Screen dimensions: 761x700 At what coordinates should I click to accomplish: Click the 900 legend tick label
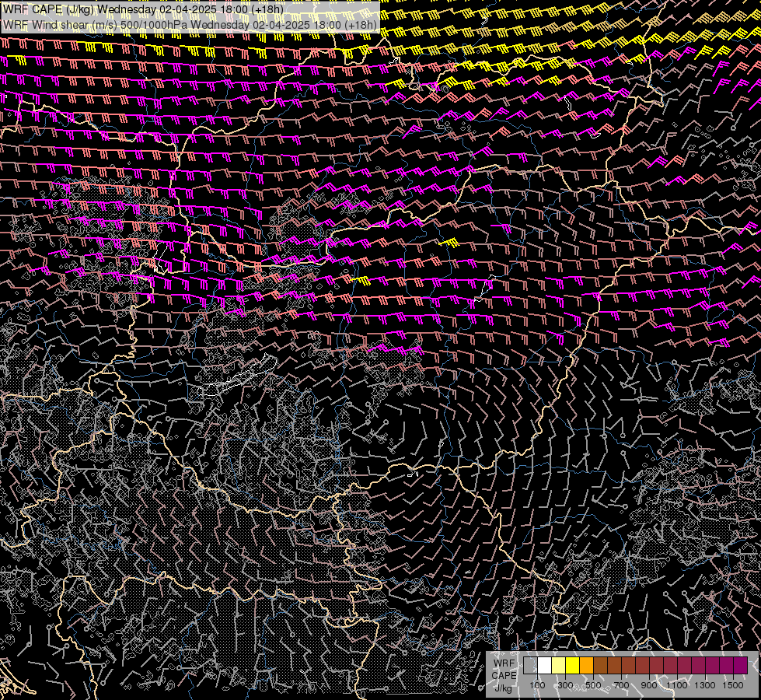tap(649, 685)
